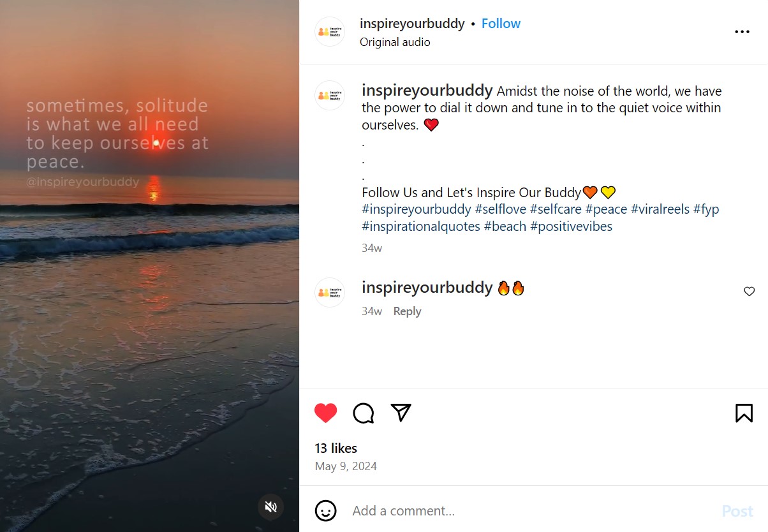Open the emoji picker for comments

point(325,511)
